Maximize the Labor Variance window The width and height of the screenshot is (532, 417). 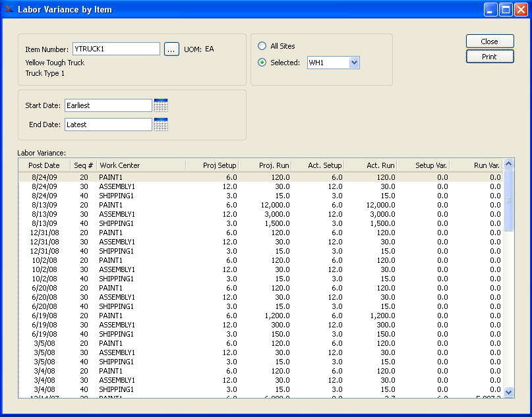pos(506,10)
